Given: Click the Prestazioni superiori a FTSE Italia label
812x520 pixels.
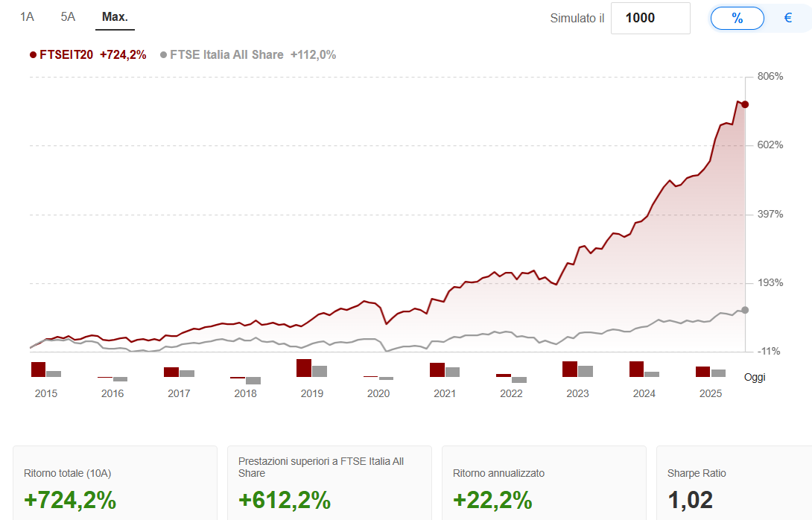Looking at the screenshot, I should [321, 467].
